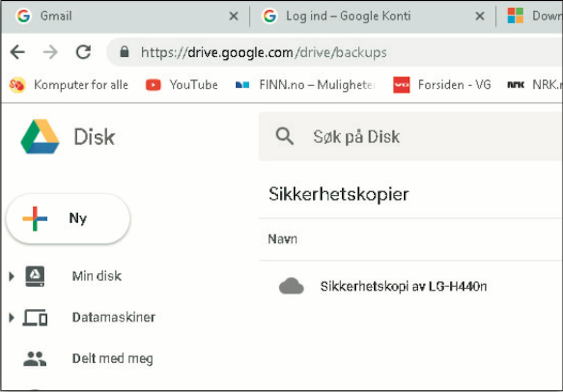Open the cloud backup icon for LG-H440n
The height and width of the screenshot is (392, 563).
click(x=291, y=287)
